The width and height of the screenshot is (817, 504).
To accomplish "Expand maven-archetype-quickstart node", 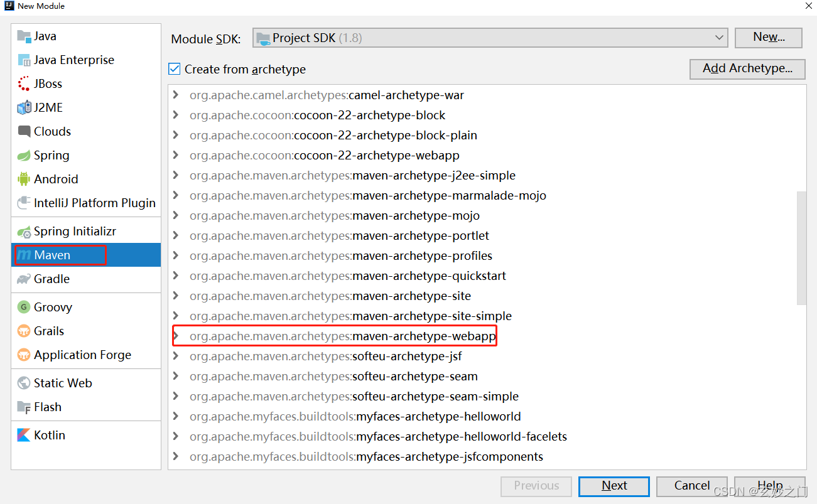I will (x=176, y=276).
